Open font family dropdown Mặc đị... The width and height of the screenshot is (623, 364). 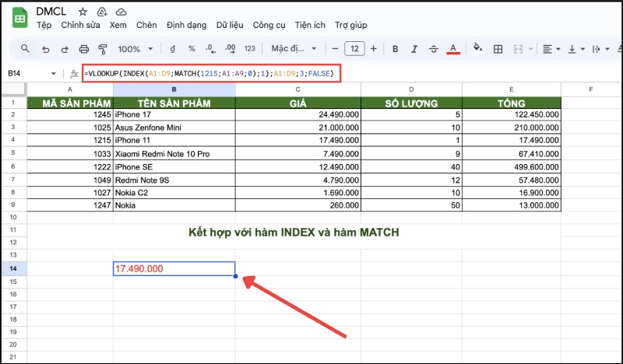point(294,49)
